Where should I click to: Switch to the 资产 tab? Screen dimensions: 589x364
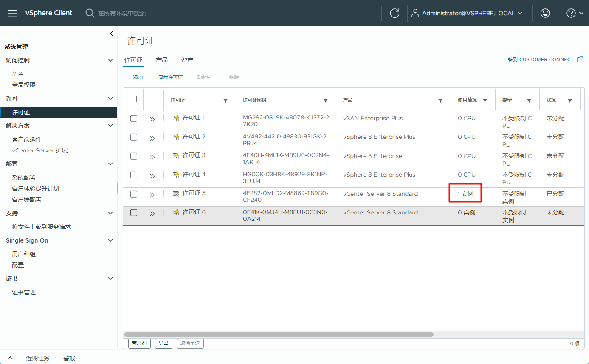[187, 60]
